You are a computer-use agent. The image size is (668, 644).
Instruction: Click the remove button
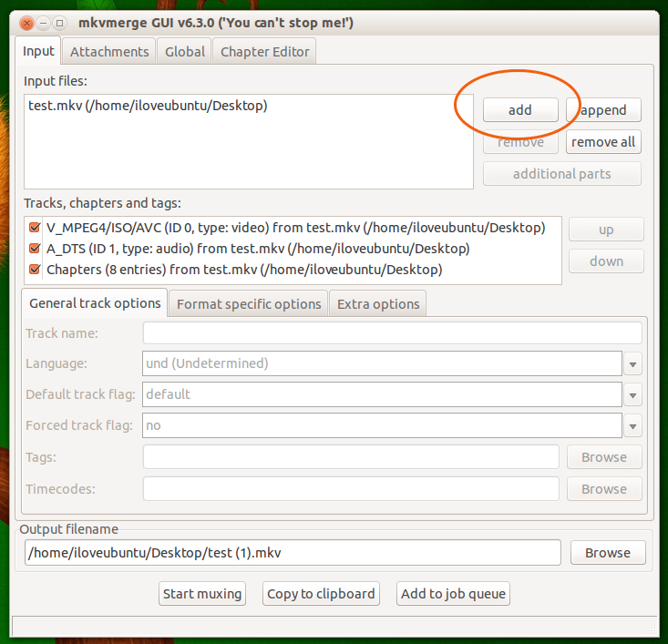(520, 142)
